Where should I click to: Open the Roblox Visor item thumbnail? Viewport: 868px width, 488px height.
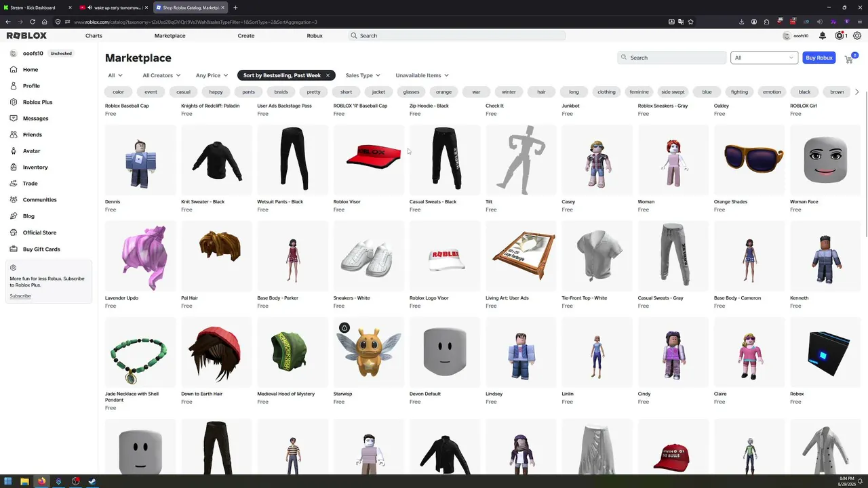[369, 160]
